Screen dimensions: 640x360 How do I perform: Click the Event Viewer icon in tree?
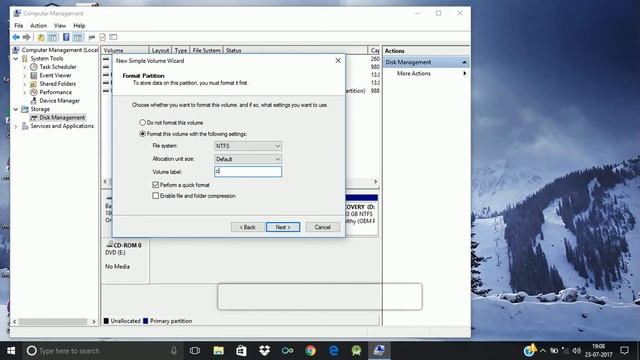[x=34, y=75]
